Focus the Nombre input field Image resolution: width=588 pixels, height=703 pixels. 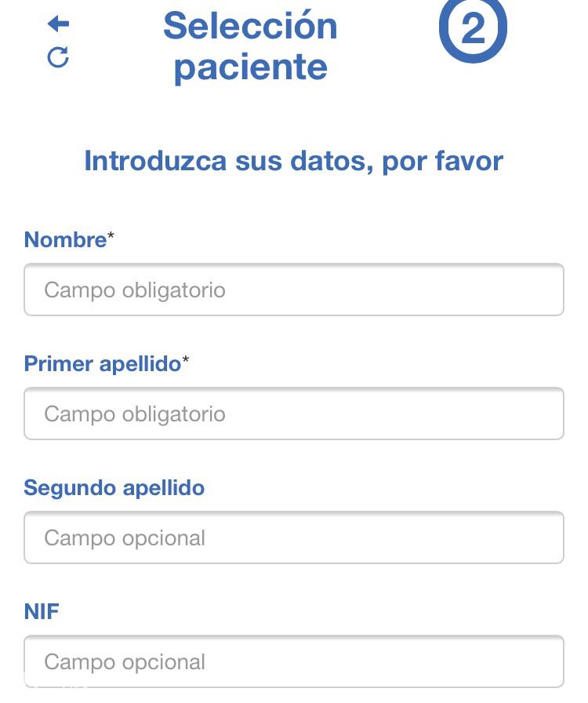coord(294,290)
